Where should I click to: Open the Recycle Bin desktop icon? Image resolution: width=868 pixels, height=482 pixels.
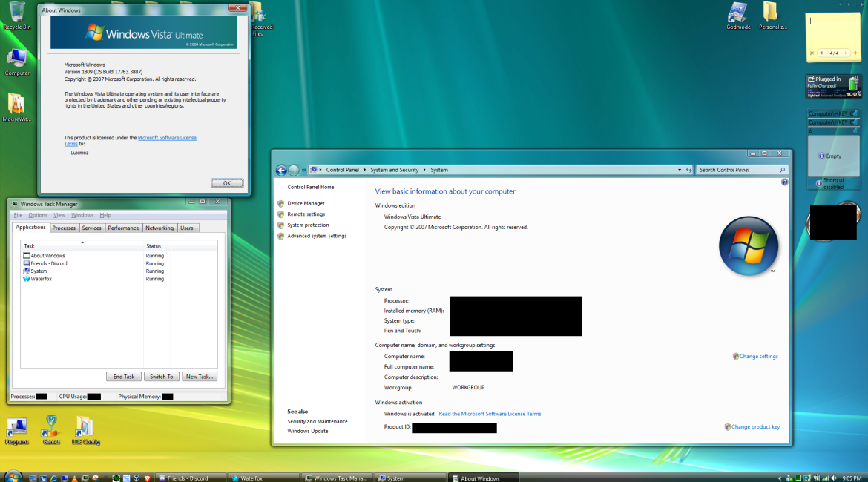point(16,16)
